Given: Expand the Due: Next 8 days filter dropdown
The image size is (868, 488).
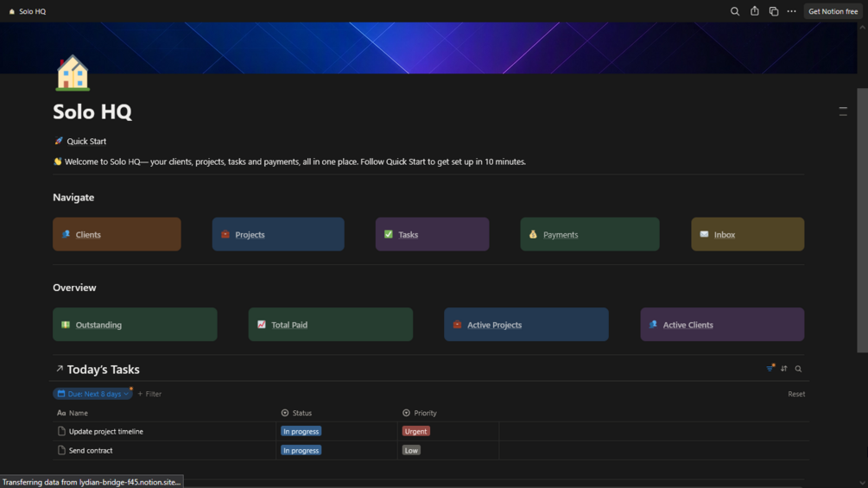Looking at the screenshot, I should [93, 393].
